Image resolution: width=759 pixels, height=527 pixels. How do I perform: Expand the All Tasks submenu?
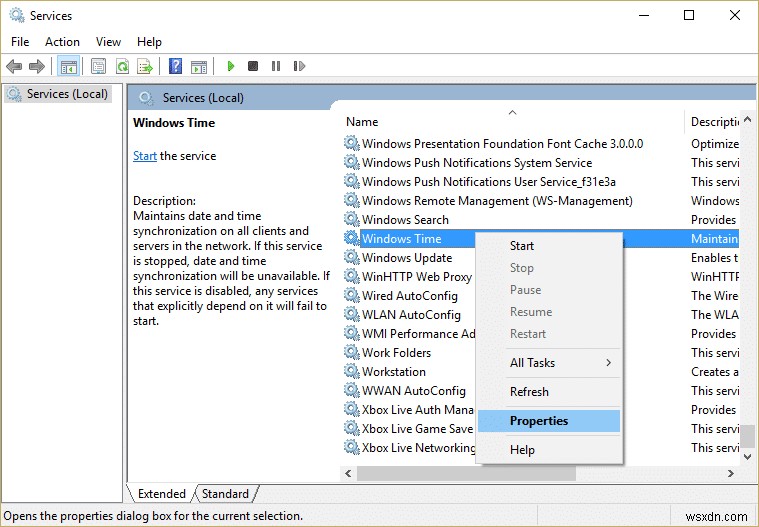(x=549, y=362)
